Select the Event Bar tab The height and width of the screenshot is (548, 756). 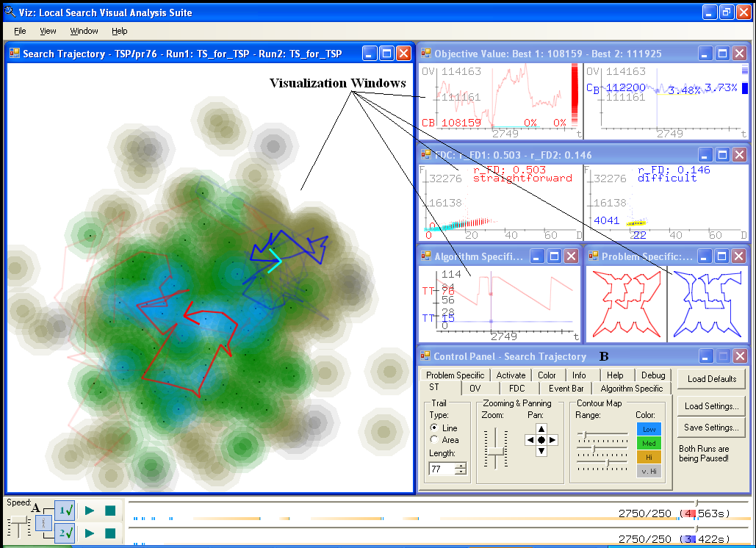566,389
